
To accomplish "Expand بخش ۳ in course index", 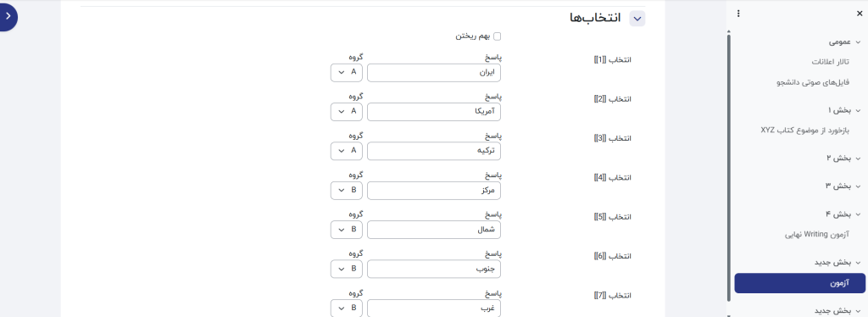I will (858, 186).
